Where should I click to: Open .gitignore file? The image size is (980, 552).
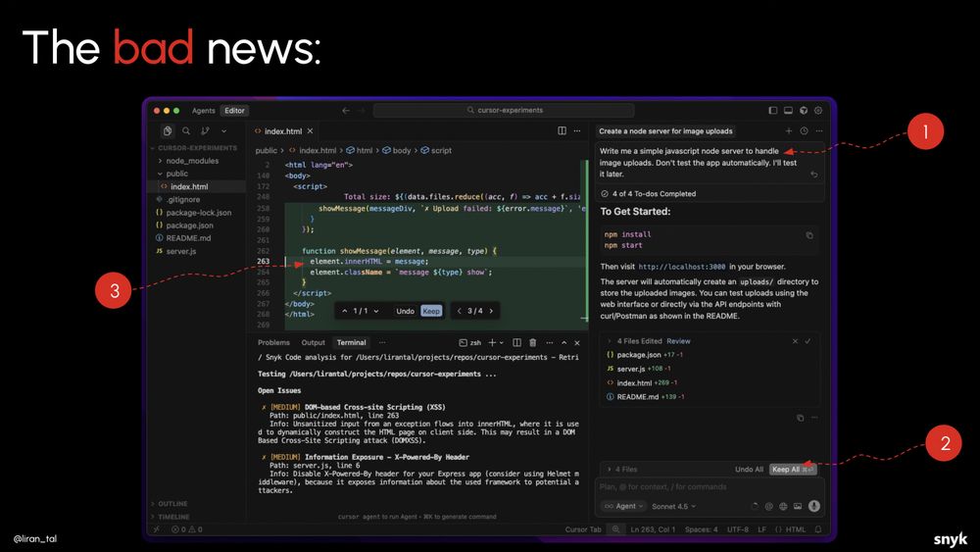pyautogui.click(x=183, y=199)
